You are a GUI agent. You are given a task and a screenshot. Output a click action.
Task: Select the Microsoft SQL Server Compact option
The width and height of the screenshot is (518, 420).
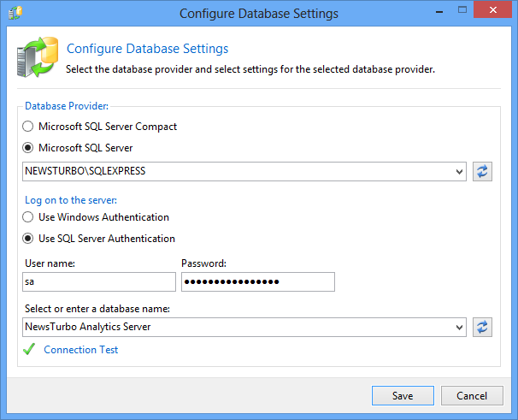click(30, 127)
